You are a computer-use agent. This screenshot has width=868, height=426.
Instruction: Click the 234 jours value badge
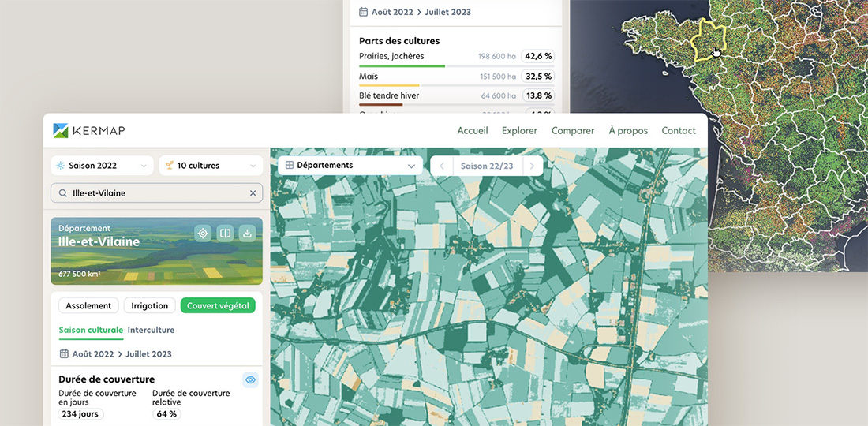click(80, 414)
